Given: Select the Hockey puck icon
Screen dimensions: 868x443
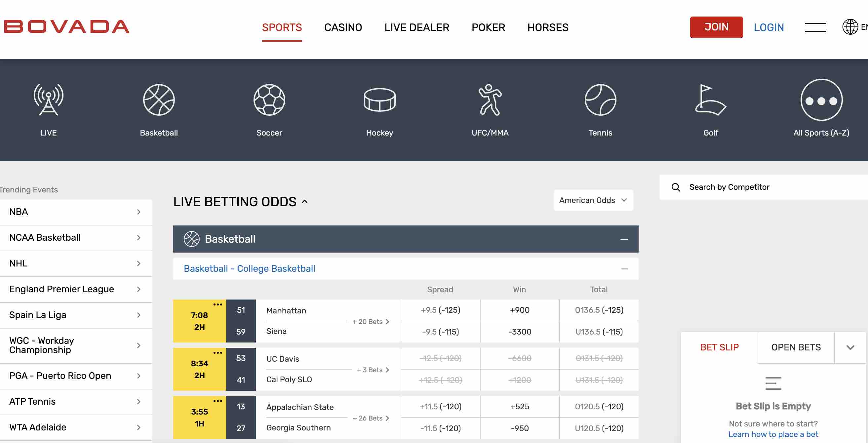Looking at the screenshot, I should pos(380,100).
